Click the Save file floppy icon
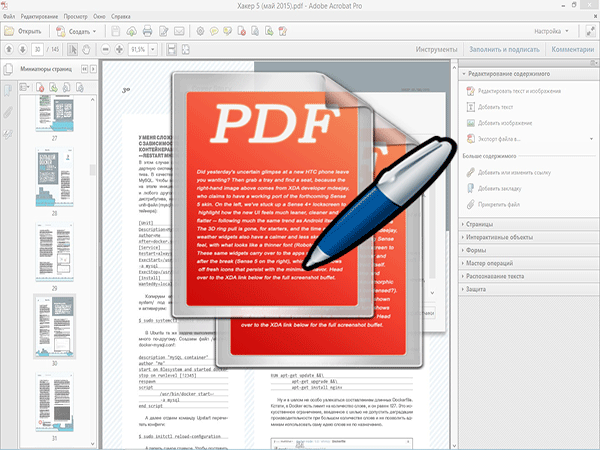This screenshot has height=450, width=600. tap(116, 31)
